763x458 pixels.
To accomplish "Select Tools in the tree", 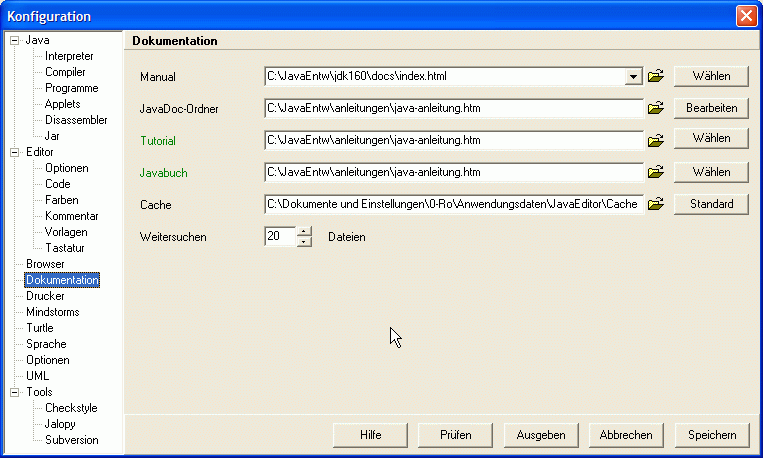I will pos(39,392).
